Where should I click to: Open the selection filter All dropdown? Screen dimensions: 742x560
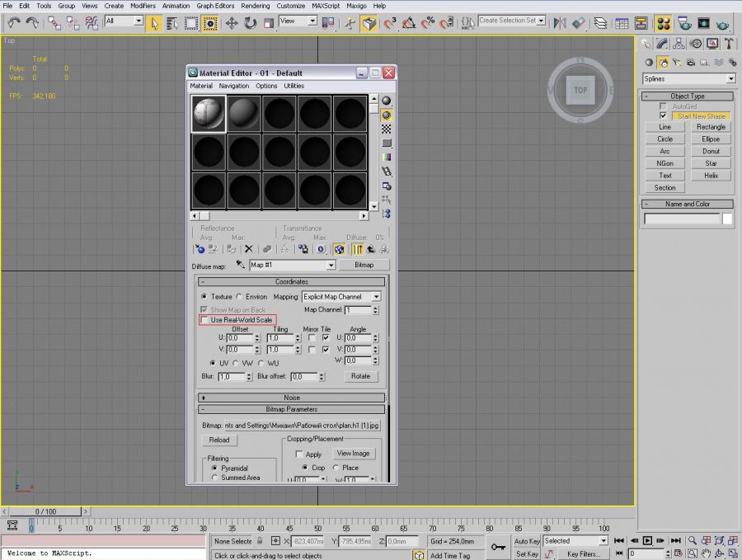(139, 21)
